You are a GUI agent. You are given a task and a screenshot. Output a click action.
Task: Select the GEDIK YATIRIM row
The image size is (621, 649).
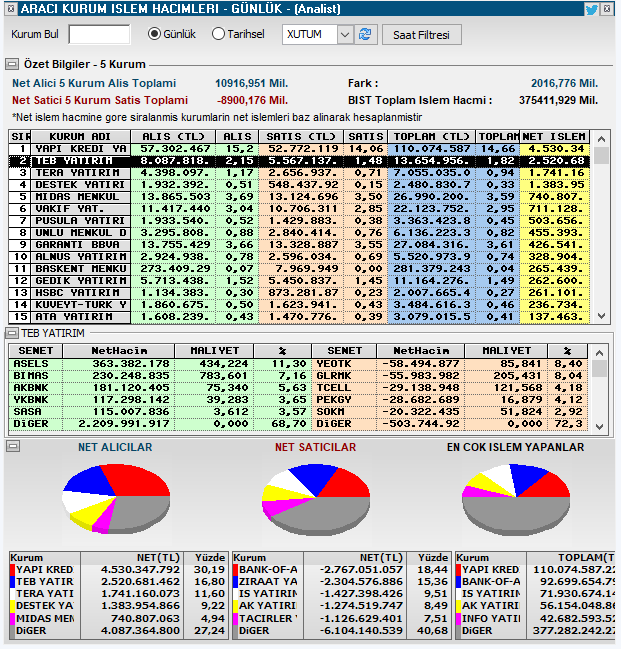(298, 281)
